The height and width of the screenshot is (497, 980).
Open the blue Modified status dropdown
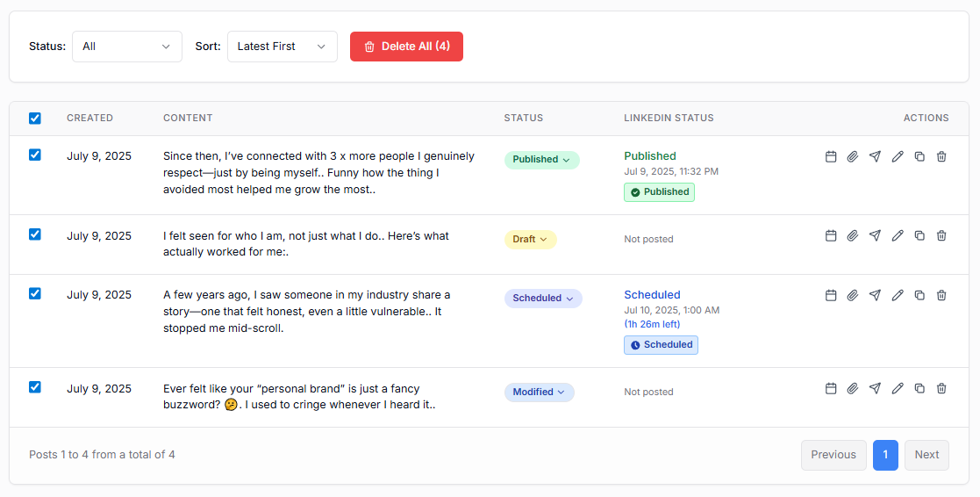(540, 392)
